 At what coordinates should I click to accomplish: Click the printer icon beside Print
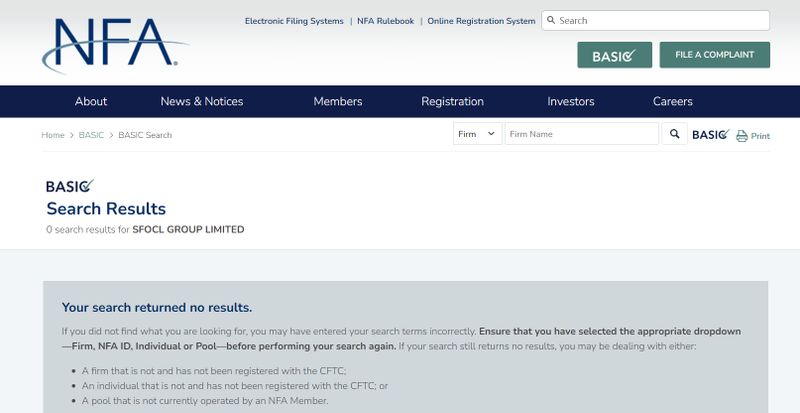pos(742,136)
